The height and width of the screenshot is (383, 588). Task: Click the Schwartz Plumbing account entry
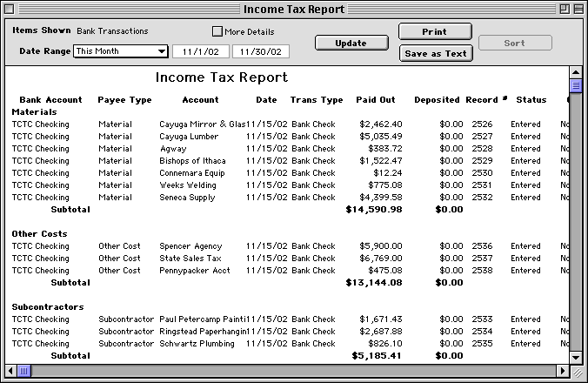200,344
